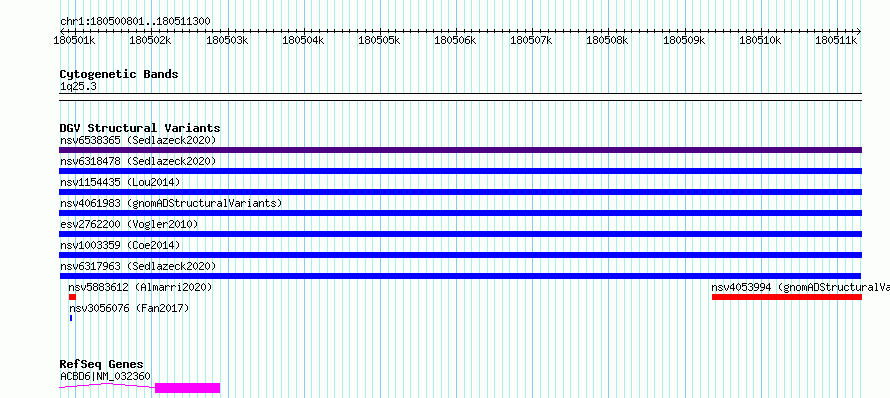Select the blue bar under esv2762200
This screenshot has width=890, height=398.
[460, 234]
